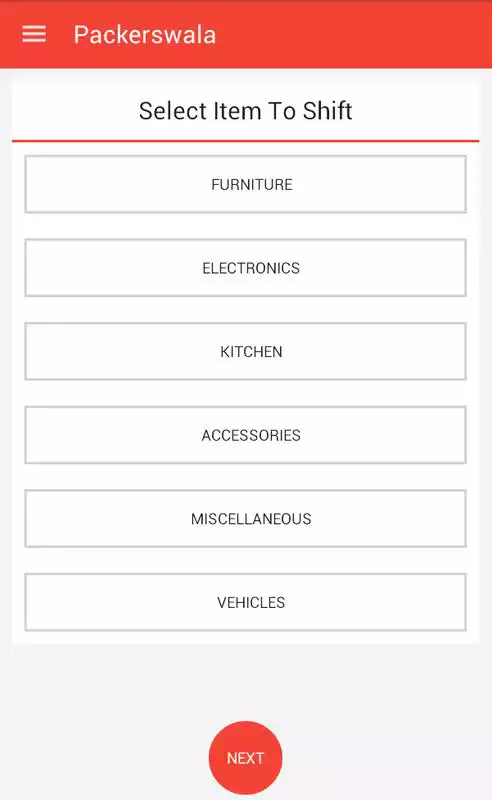The image size is (492, 800).
Task: Proceed to next step with NEXT
Action: pos(245,758)
